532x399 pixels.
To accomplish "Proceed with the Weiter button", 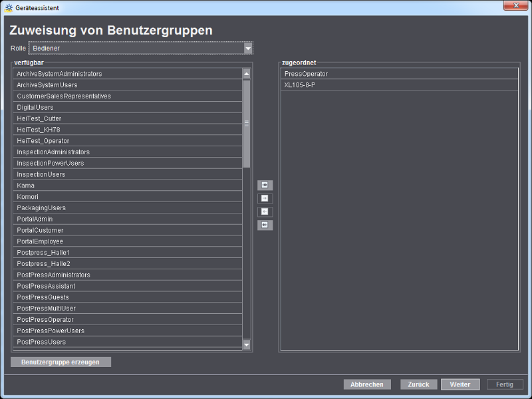I will click(x=460, y=384).
